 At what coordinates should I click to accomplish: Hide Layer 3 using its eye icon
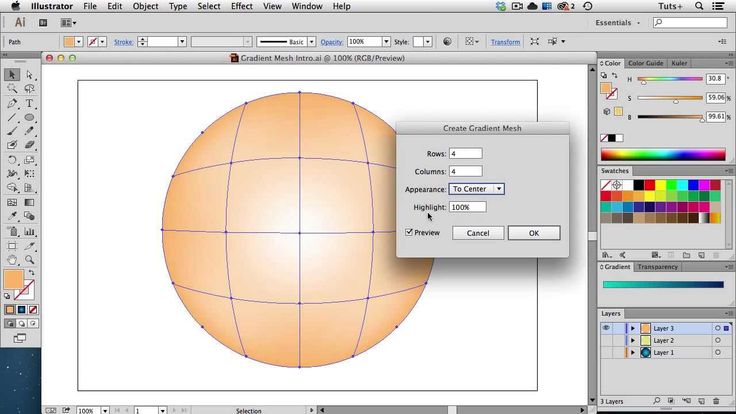click(x=606, y=328)
